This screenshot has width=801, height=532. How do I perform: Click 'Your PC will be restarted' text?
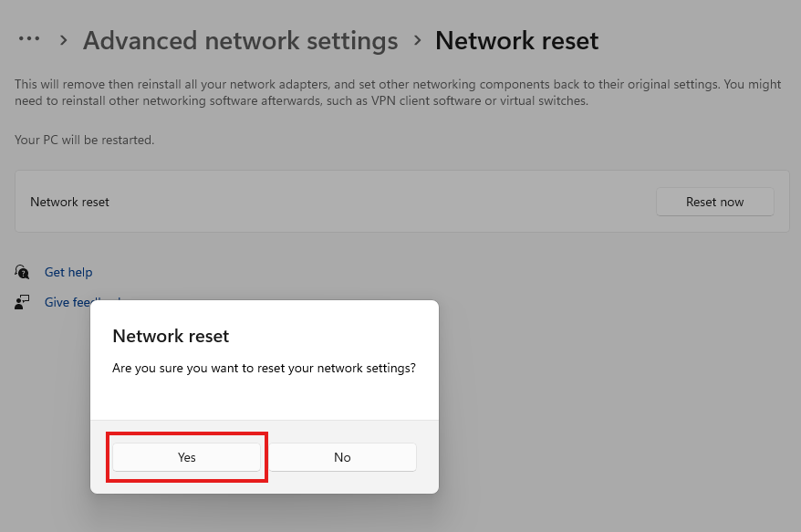point(84,140)
